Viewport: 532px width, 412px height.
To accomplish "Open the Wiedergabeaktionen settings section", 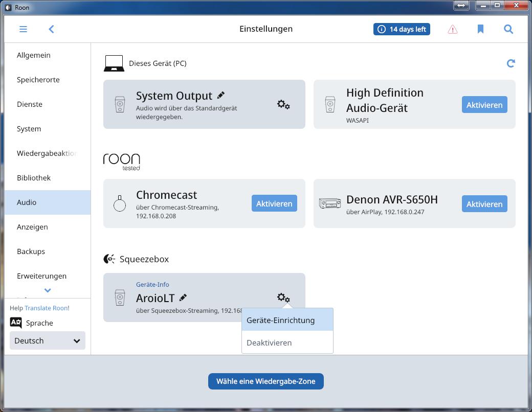I will (x=48, y=153).
